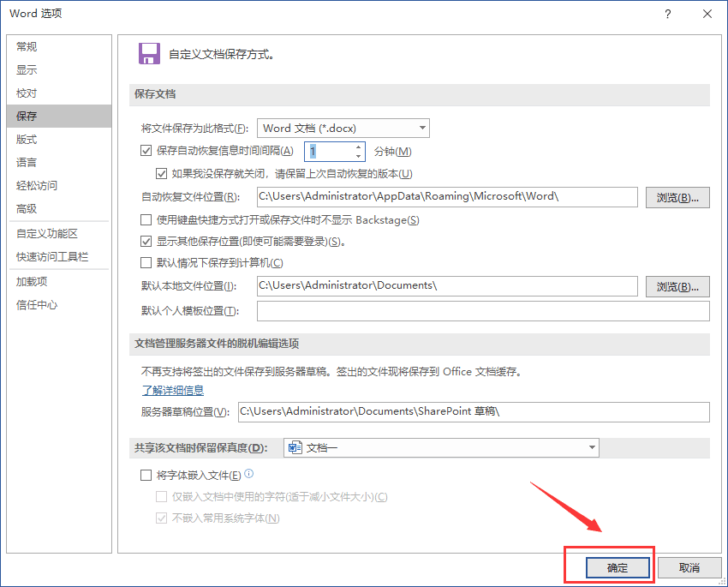This screenshot has width=728, height=587.
Task: Decrease autosave minutes with the down arrow
Action: point(358,156)
